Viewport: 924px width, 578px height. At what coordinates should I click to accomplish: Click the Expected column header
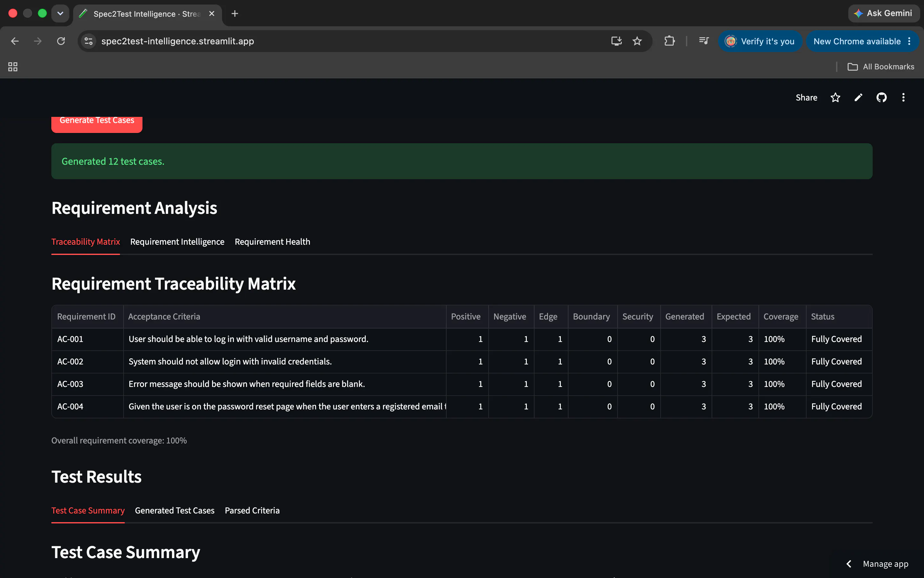[x=735, y=317]
